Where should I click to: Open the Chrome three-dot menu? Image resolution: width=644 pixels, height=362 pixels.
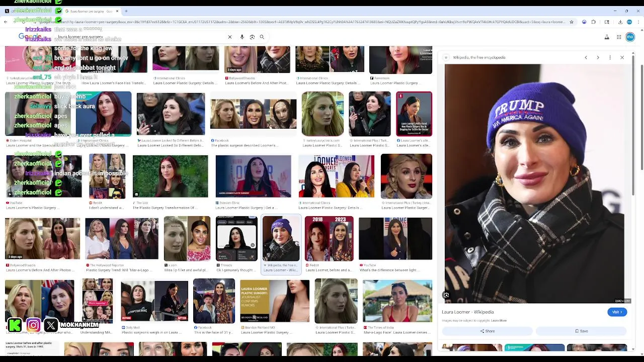point(638,22)
